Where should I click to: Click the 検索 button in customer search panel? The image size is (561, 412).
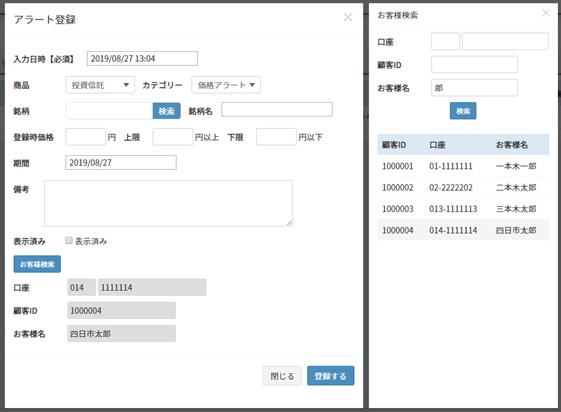(x=463, y=111)
